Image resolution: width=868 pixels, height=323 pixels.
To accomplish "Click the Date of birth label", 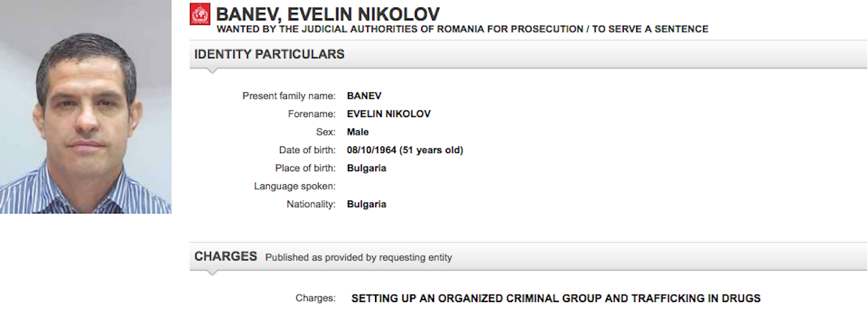I will (x=307, y=150).
